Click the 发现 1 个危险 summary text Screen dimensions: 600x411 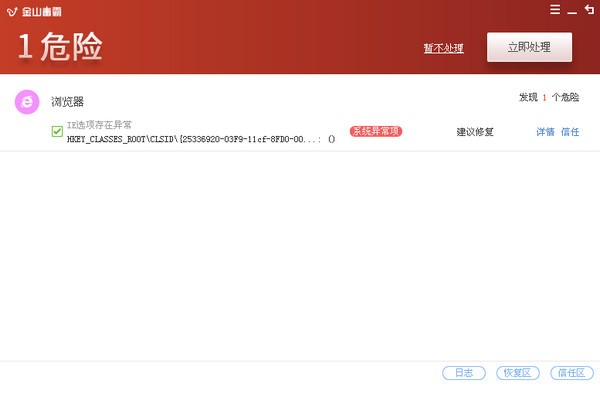point(549,98)
